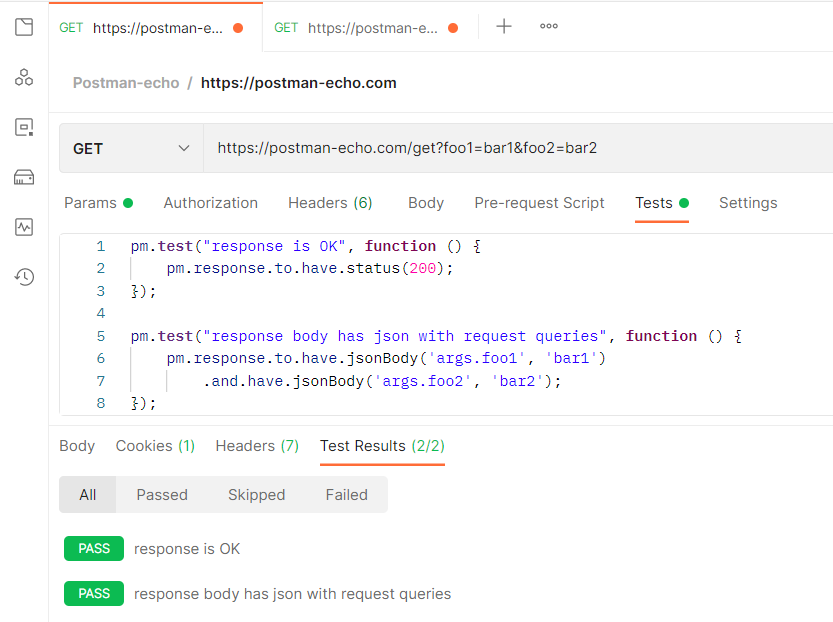Open the GET method dropdown

coord(131,148)
